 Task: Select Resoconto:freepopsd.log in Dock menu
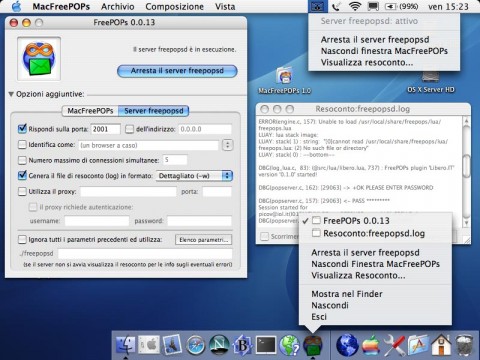(x=375, y=233)
